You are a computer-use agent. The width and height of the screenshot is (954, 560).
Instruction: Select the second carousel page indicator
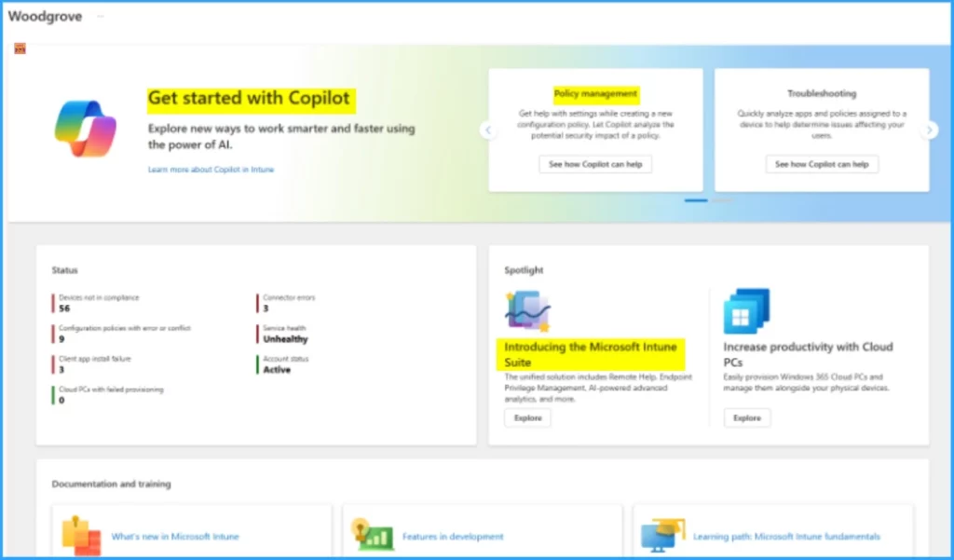722,200
